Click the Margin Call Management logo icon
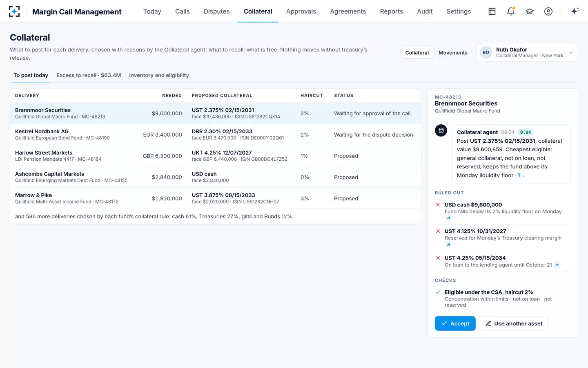Viewport: 588px width, 368px height. pyautogui.click(x=14, y=11)
